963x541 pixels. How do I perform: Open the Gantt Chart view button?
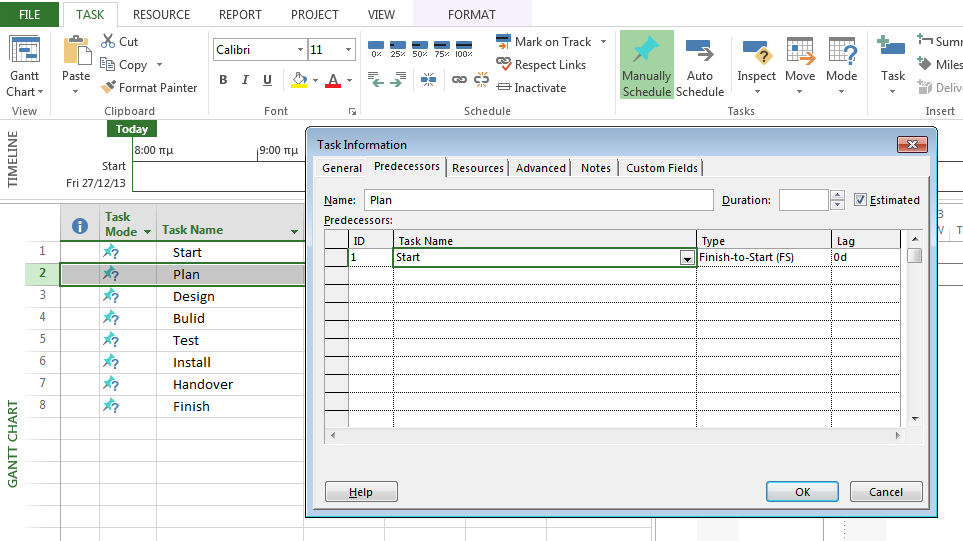tap(25, 66)
